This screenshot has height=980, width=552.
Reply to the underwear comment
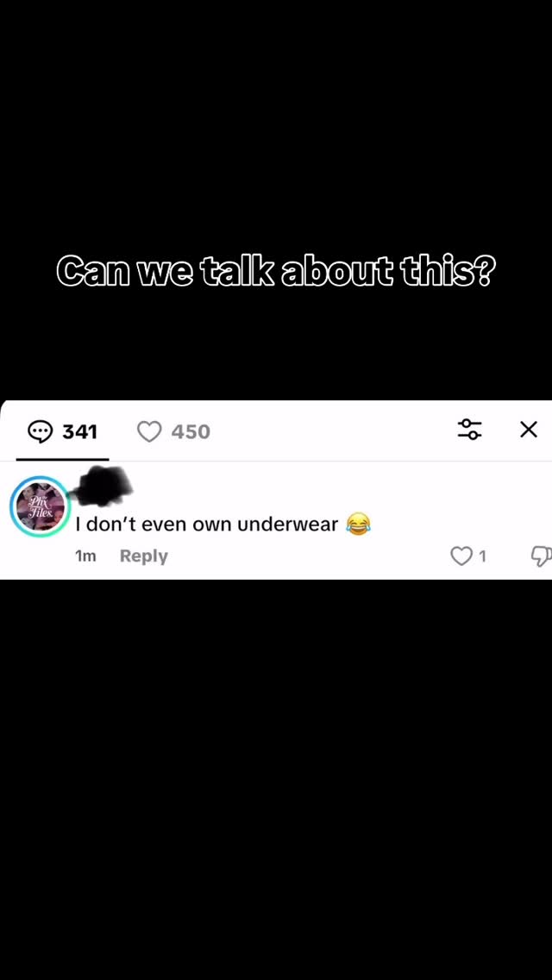click(144, 556)
